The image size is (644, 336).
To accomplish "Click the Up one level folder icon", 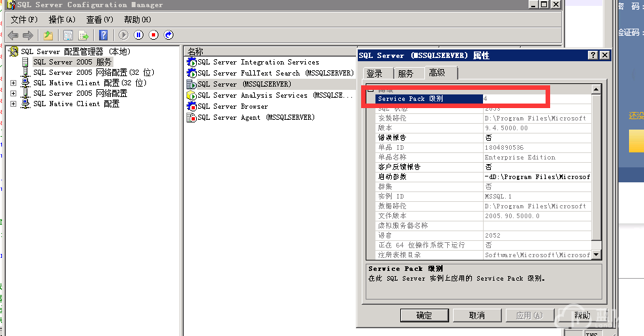I will pos(48,35).
